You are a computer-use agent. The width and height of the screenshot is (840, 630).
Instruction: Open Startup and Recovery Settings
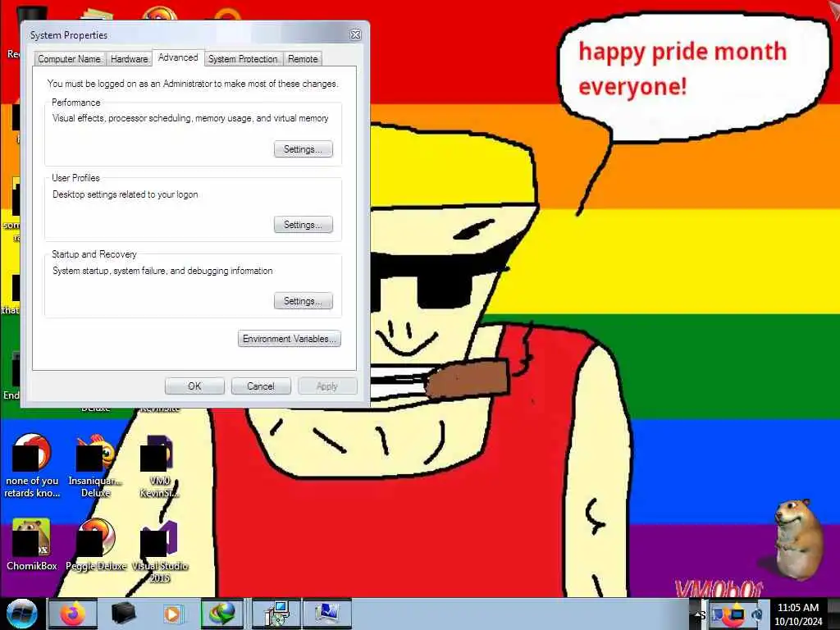point(304,301)
